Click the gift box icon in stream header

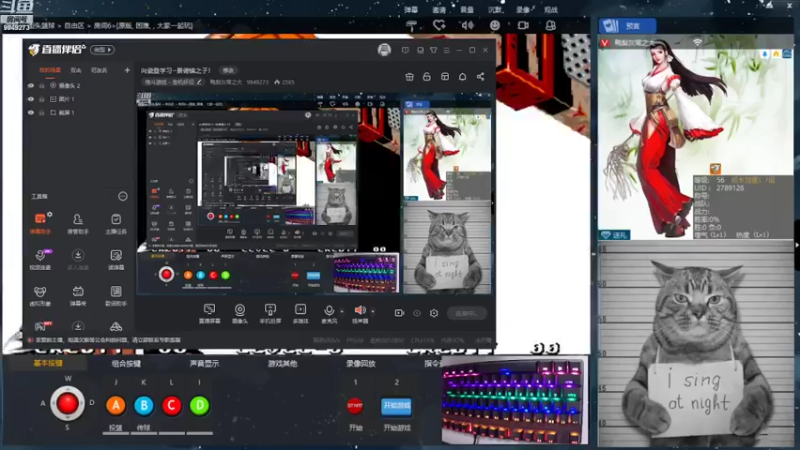click(409, 77)
